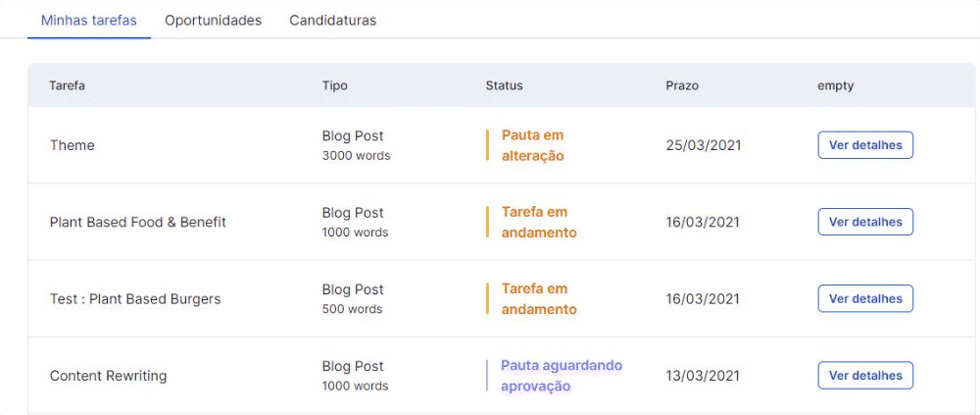
Task: Open details for Plant Based Food & Benefit
Action: [865, 222]
